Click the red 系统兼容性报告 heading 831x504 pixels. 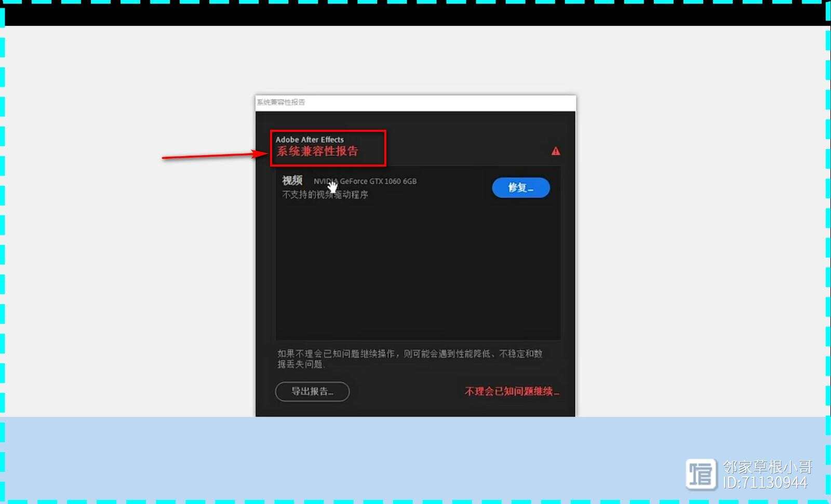coord(317,152)
